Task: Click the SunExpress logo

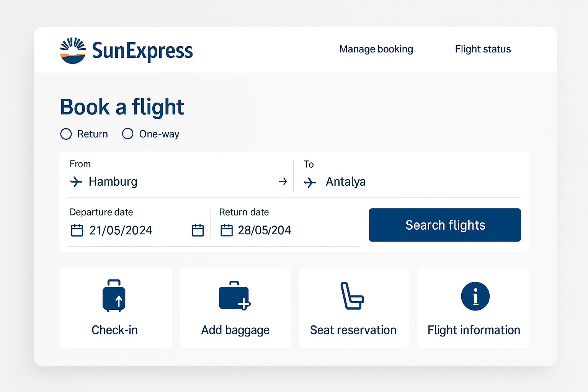Action: pyautogui.click(x=127, y=50)
